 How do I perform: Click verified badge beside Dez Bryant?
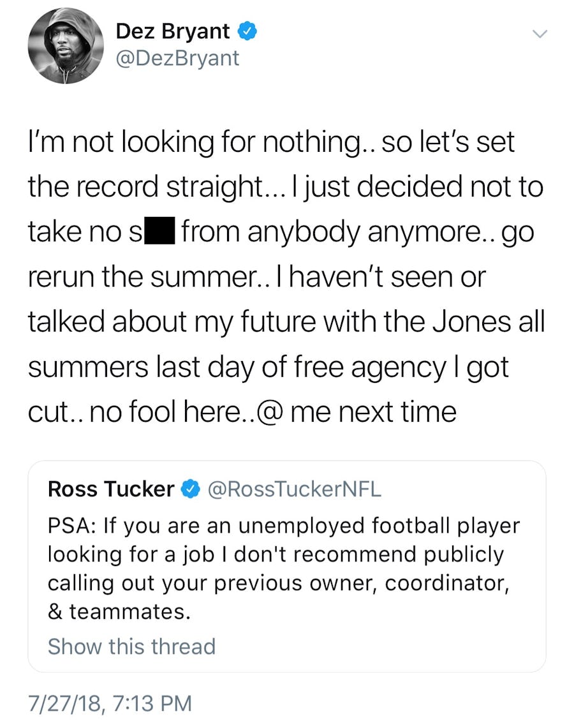click(247, 31)
